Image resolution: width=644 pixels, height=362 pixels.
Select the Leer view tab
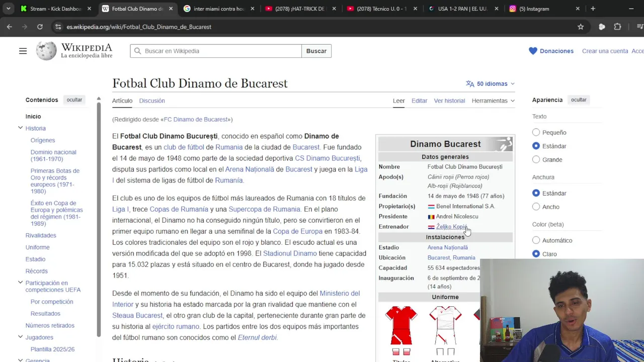(398, 101)
